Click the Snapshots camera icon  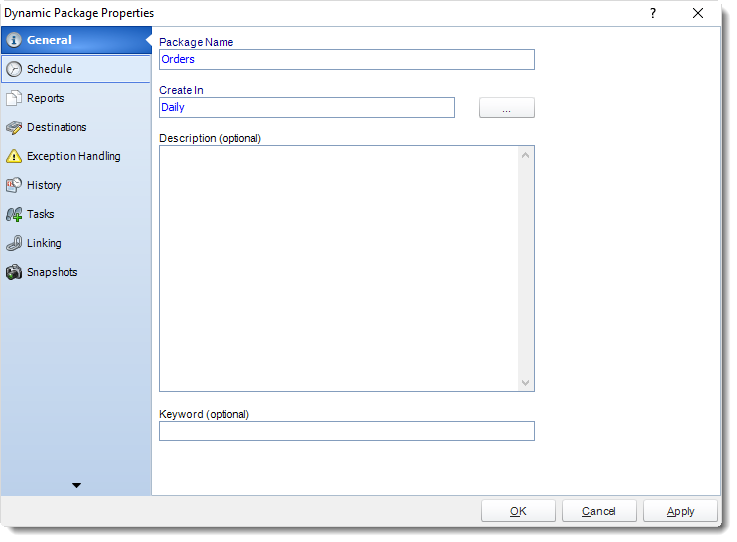point(14,272)
